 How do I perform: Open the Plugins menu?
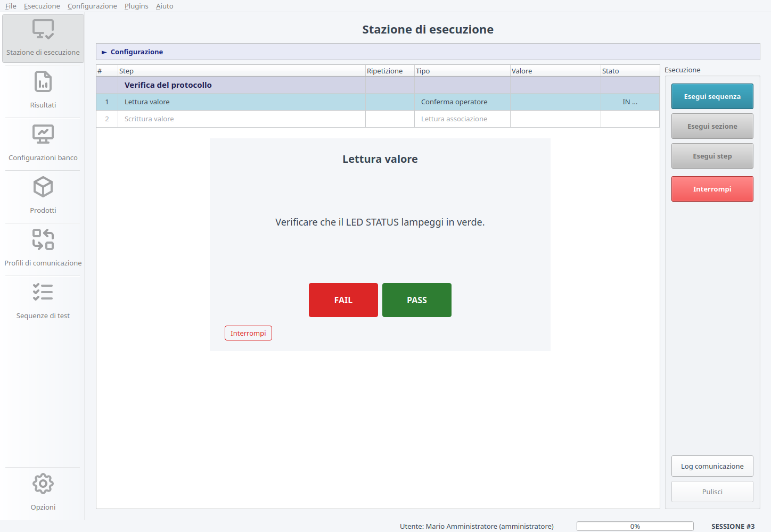[136, 6]
